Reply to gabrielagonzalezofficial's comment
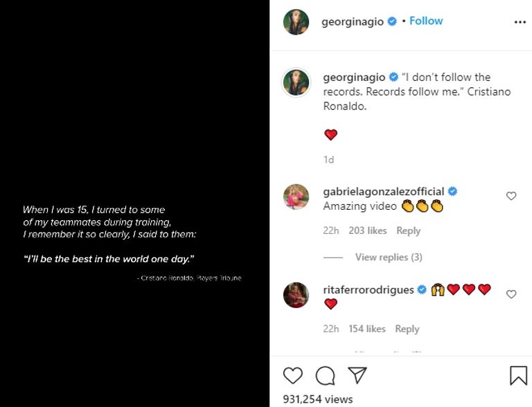This screenshot has width=532, height=407. [408, 230]
